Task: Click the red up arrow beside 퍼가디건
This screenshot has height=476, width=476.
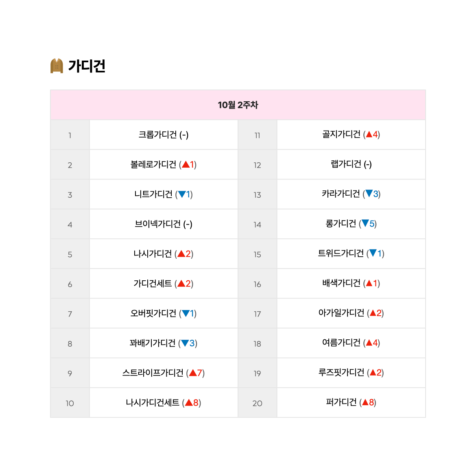Action: coord(365,402)
